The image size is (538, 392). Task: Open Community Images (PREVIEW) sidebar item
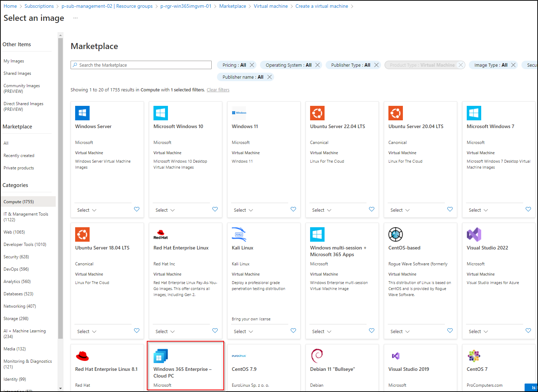[x=22, y=89]
